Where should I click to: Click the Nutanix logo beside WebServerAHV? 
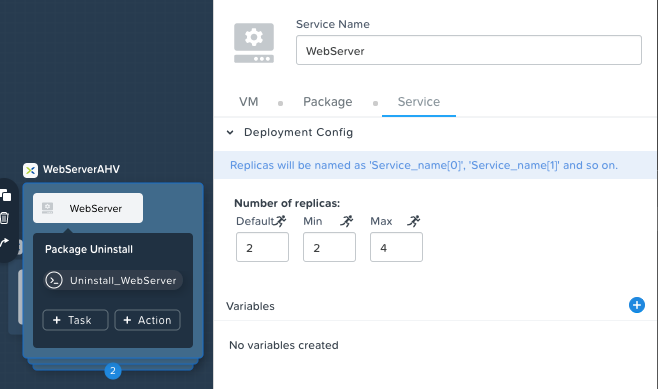tap(30, 170)
